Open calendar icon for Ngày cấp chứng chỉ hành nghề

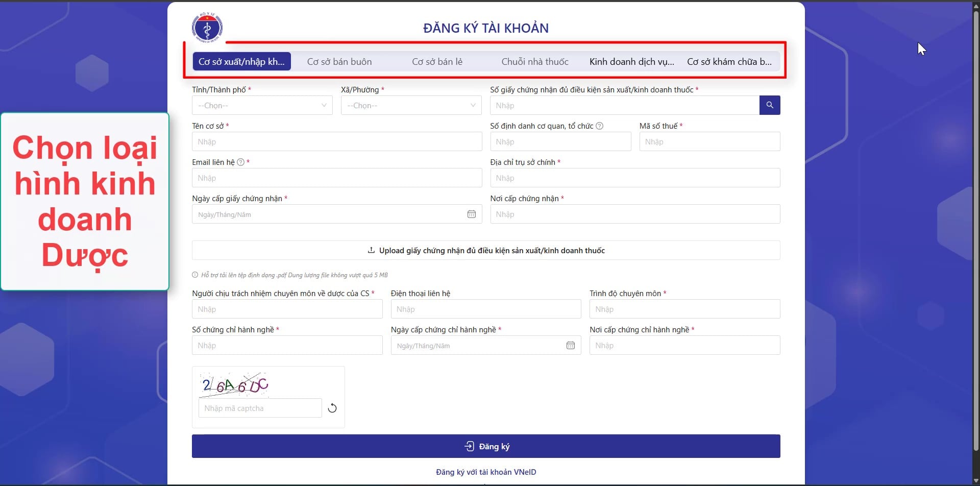tap(571, 345)
